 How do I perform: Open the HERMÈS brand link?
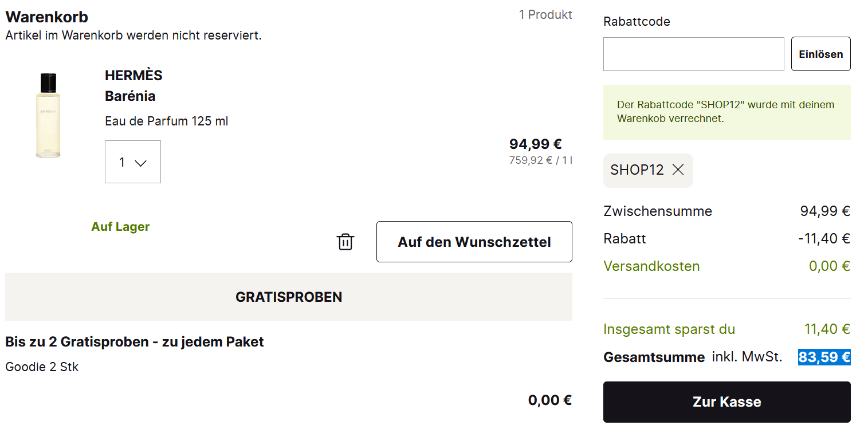pyautogui.click(x=133, y=76)
